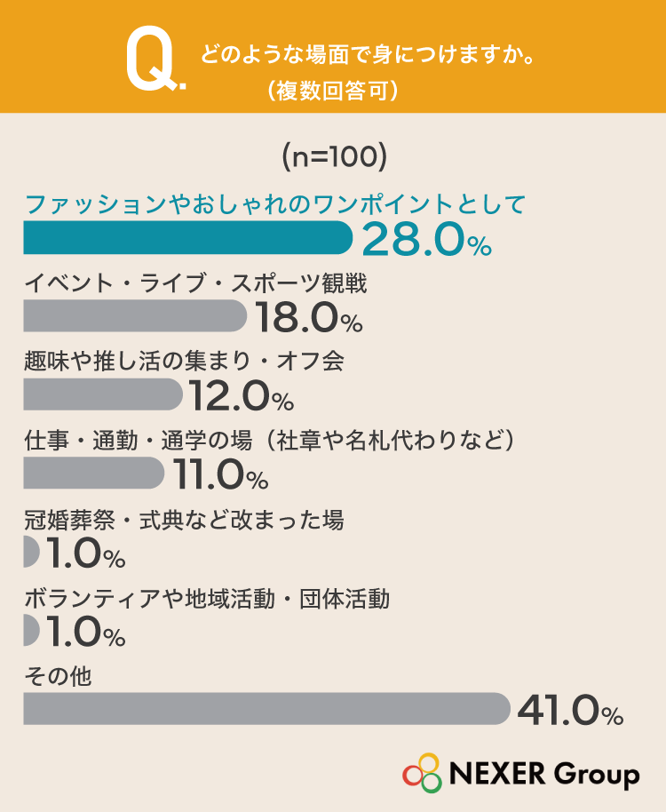
Task: Click the 仕事・通勤・通学の場 label
Action: pyautogui.click(x=139, y=440)
